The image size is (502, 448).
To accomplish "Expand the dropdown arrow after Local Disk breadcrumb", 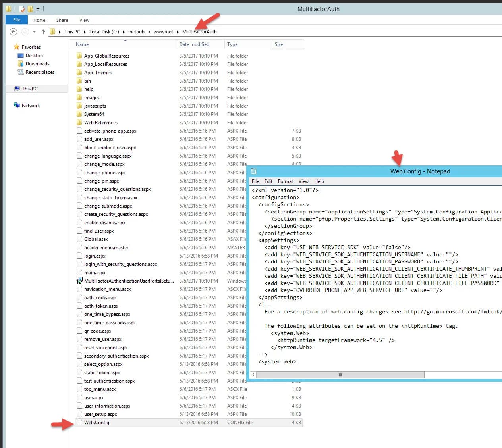I will 124,32.
